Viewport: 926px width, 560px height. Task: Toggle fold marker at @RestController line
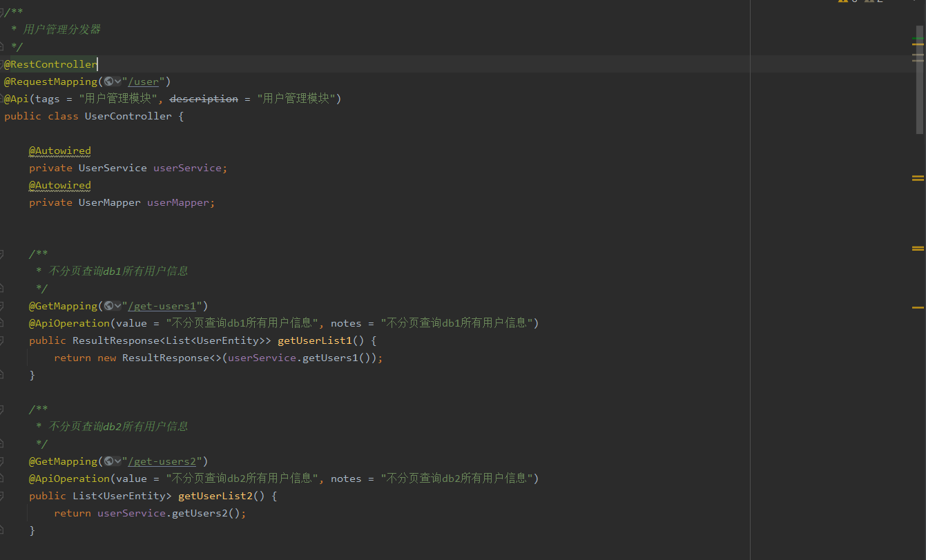pos(1,64)
